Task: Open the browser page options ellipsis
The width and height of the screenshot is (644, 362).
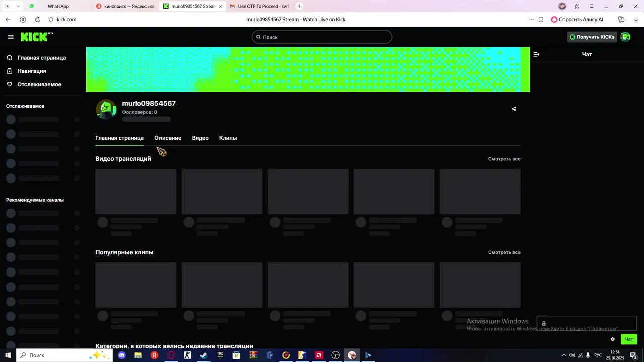Action: (531, 19)
